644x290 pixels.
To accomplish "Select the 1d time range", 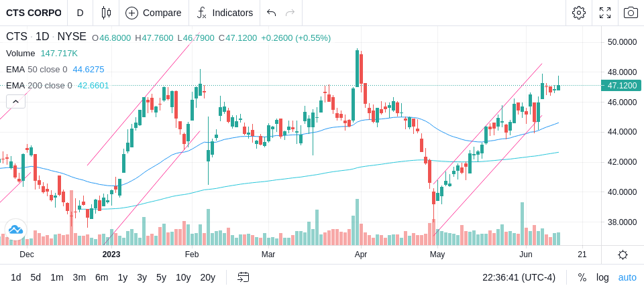I will click(x=15, y=278).
